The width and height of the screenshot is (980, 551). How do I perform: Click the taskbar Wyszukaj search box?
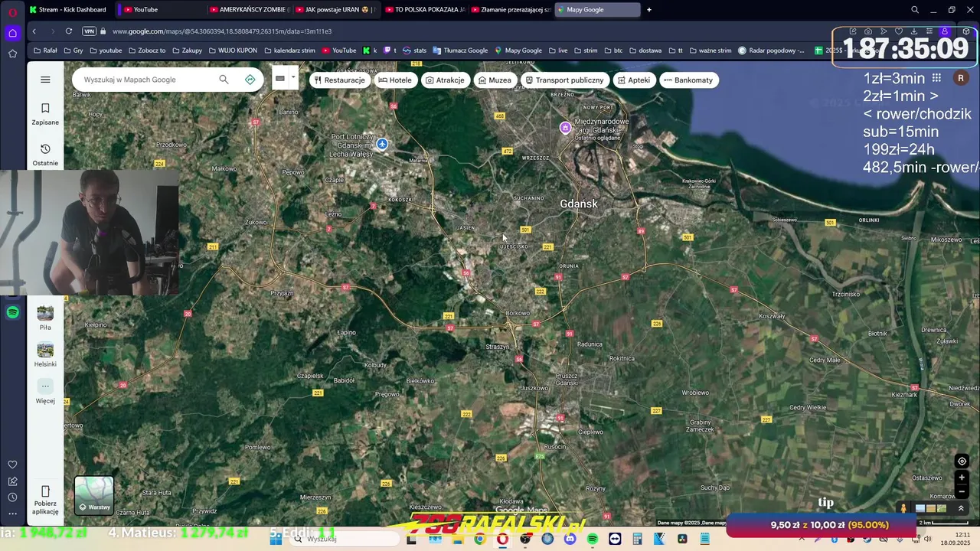(345, 539)
